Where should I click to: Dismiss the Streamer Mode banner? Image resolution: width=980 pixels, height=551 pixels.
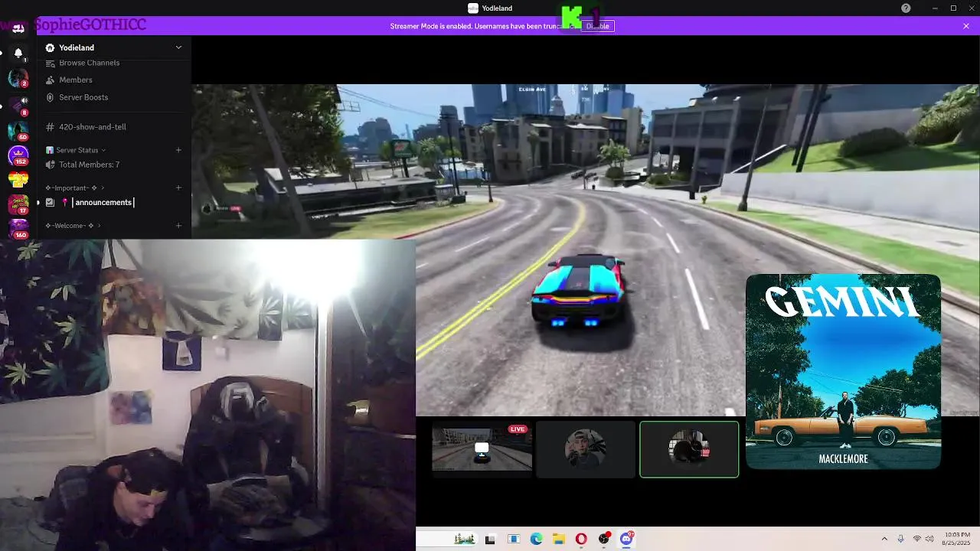[966, 26]
